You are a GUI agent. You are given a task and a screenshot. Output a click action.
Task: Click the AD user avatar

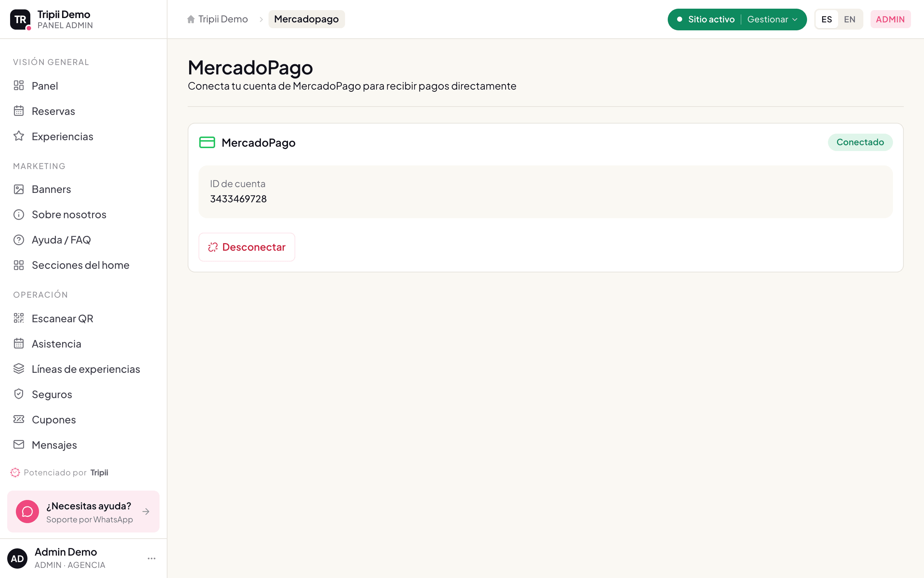point(18,558)
